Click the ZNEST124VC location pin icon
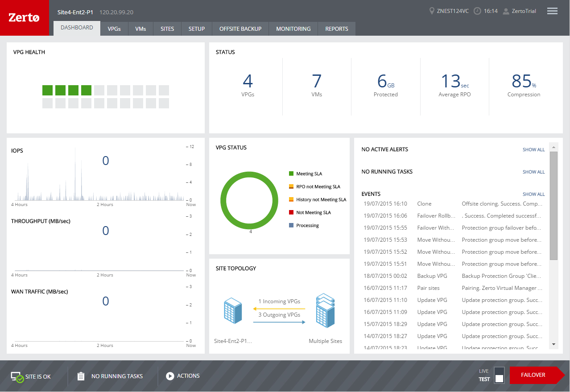The height and width of the screenshot is (392, 570). click(x=431, y=11)
